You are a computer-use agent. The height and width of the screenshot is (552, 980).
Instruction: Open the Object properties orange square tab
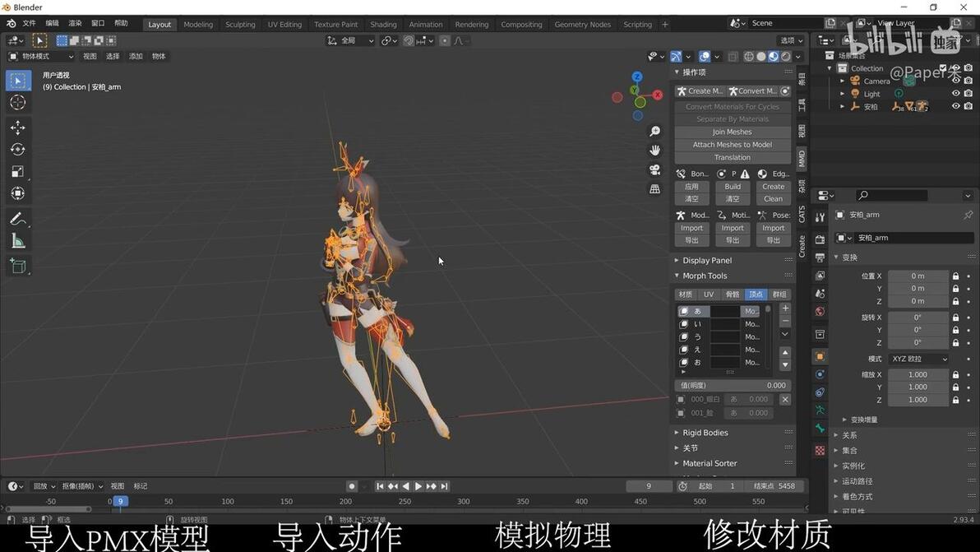820,356
